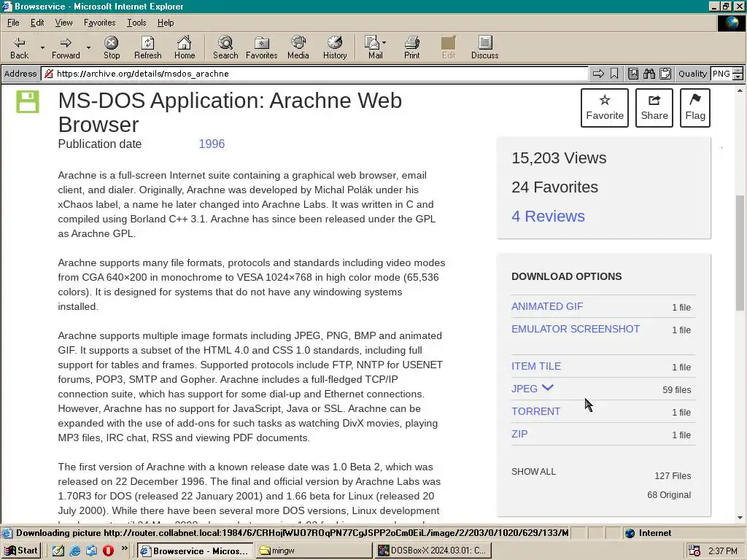Viewport: 747px width, 560px height.
Task: Click the bookmark ribbon icon in address bar
Action: pos(614,74)
